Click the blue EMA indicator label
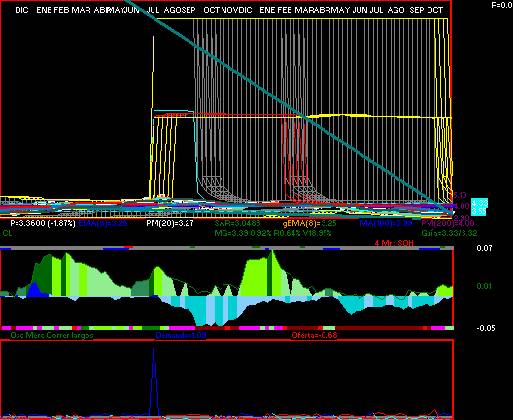This screenshot has height=420, width=513. 103,223
